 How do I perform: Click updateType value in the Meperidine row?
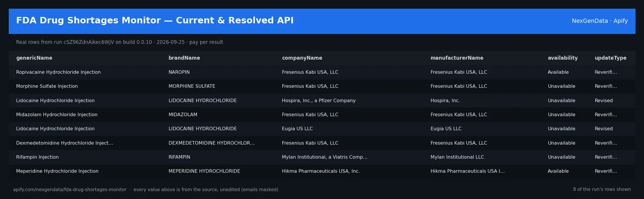(x=606, y=171)
